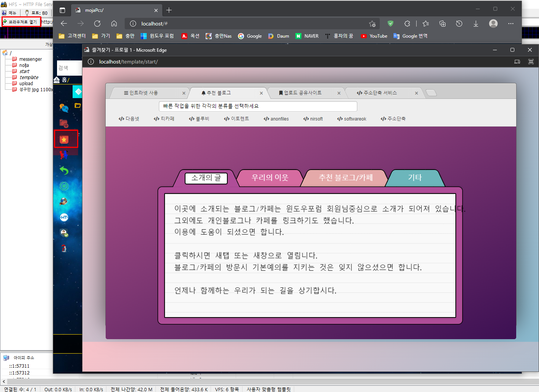This screenshot has width=539, height=392.
Task: Close the 주소단축 서비스 tab
Action: [x=417, y=93]
